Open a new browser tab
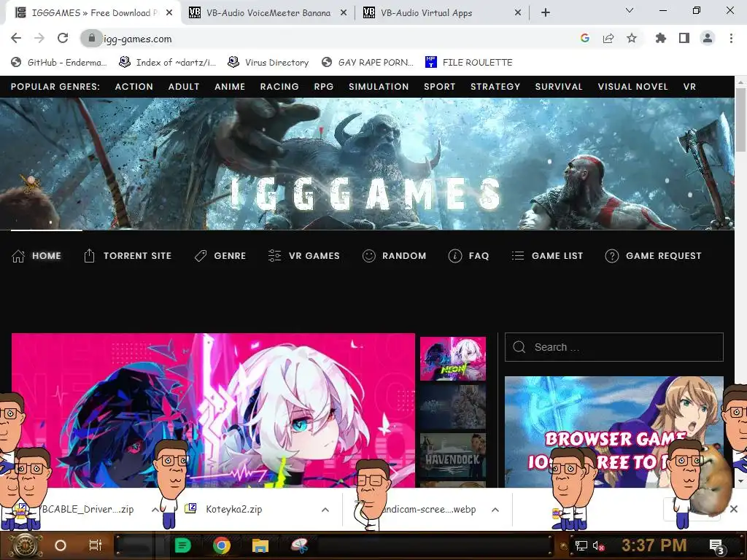The height and width of the screenshot is (560, 747). pos(546,13)
